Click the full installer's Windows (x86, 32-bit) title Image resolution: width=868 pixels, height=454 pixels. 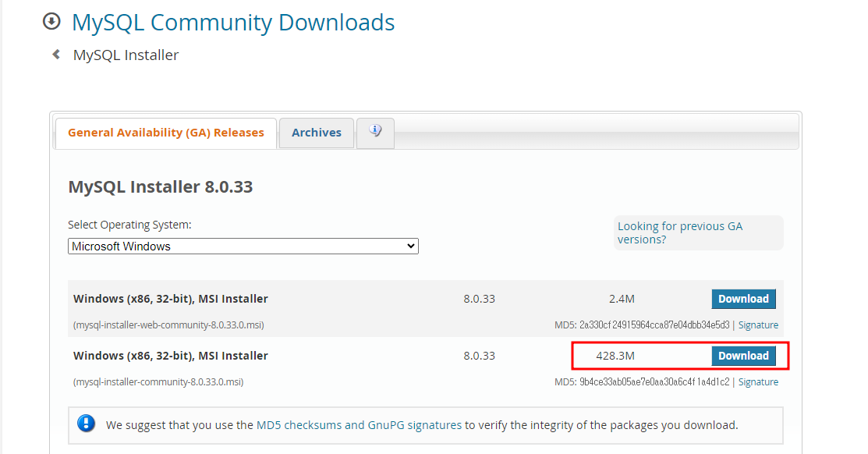coord(171,356)
